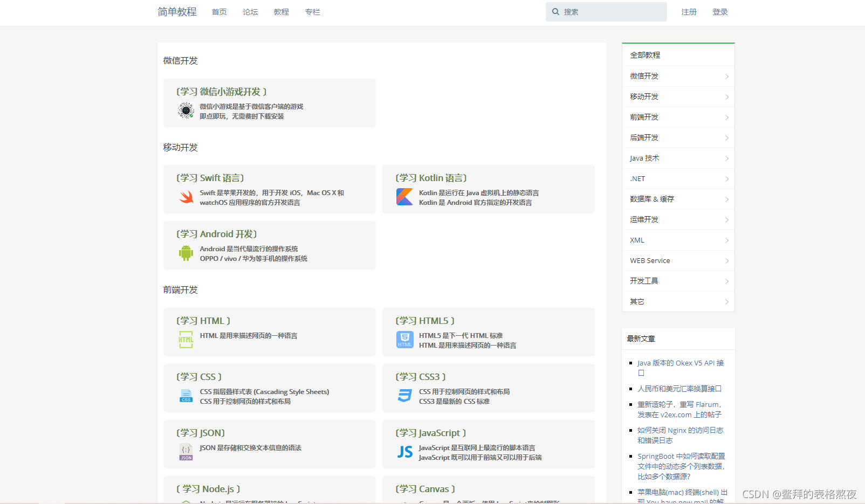This screenshot has height=504, width=865.
Task: Open the 论坛 nav item
Action: coord(250,12)
